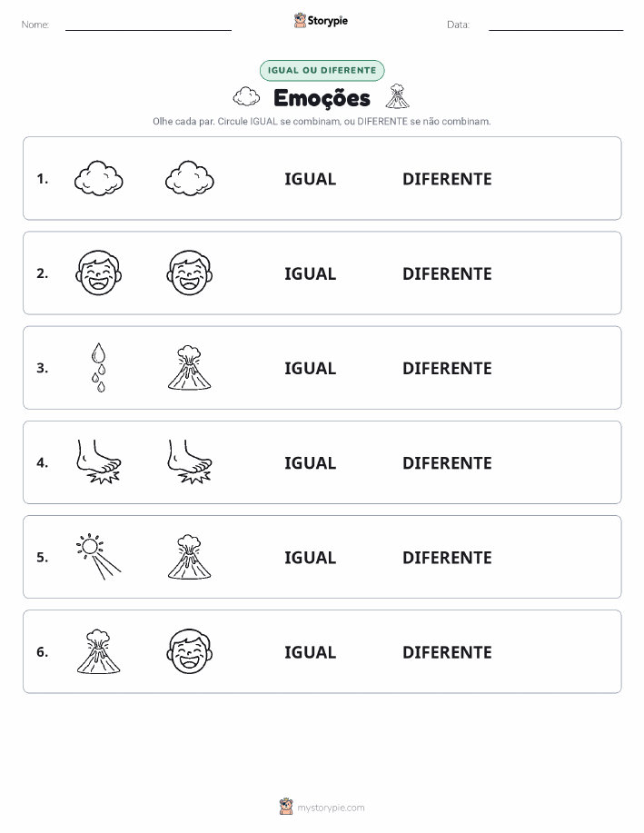Click the volcano icon in row 3
The width and height of the screenshot is (644, 833).
[190, 368]
